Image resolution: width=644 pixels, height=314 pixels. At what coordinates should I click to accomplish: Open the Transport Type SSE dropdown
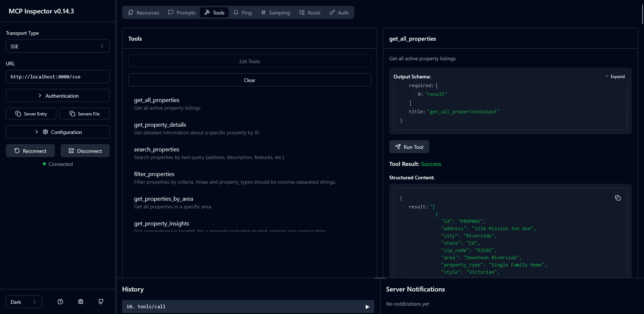pyautogui.click(x=58, y=46)
